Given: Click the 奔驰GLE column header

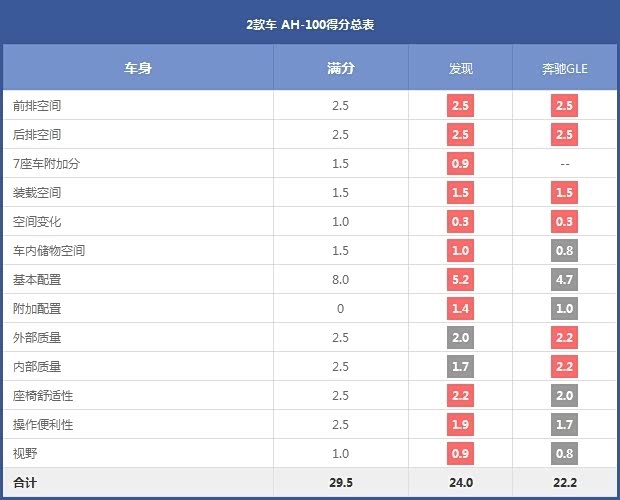Looking at the screenshot, I should (x=565, y=68).
